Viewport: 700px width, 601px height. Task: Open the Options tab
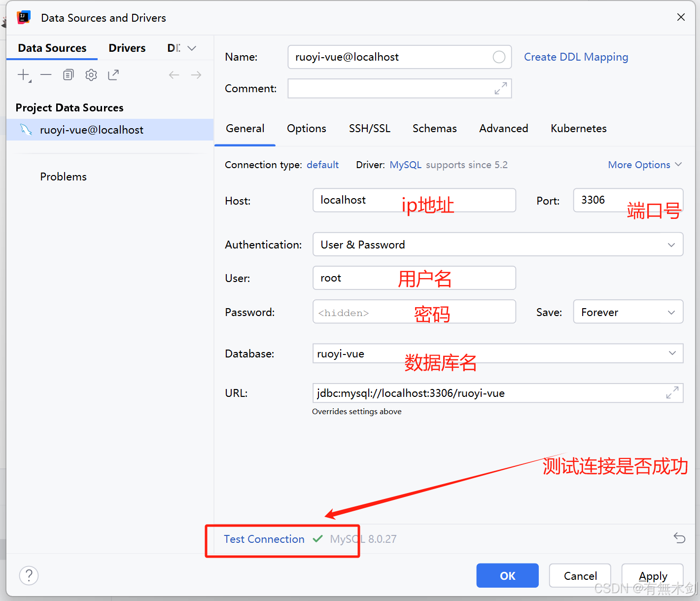[x=307, y=129]
